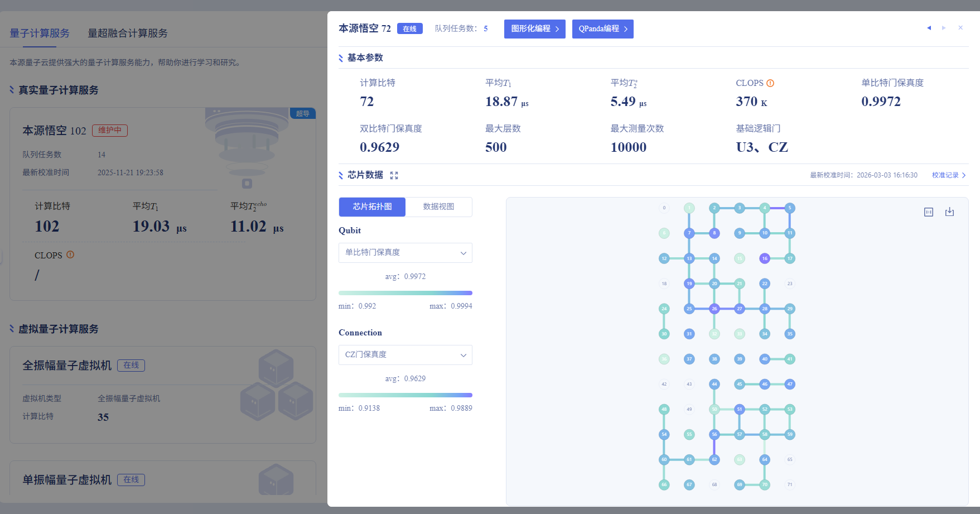
Task: Click the Qubit fidelity gradient bar
Action: [405, 293]
